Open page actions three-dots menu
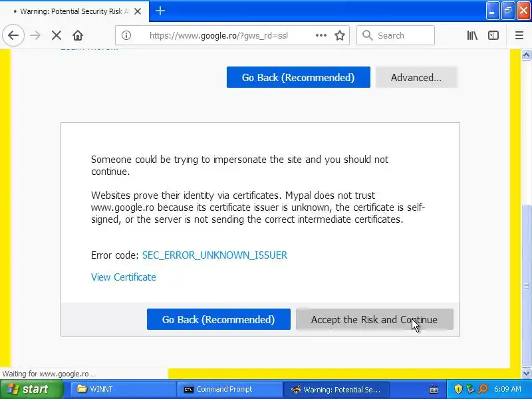The image size is (532, 399). (x=321, y=35)
